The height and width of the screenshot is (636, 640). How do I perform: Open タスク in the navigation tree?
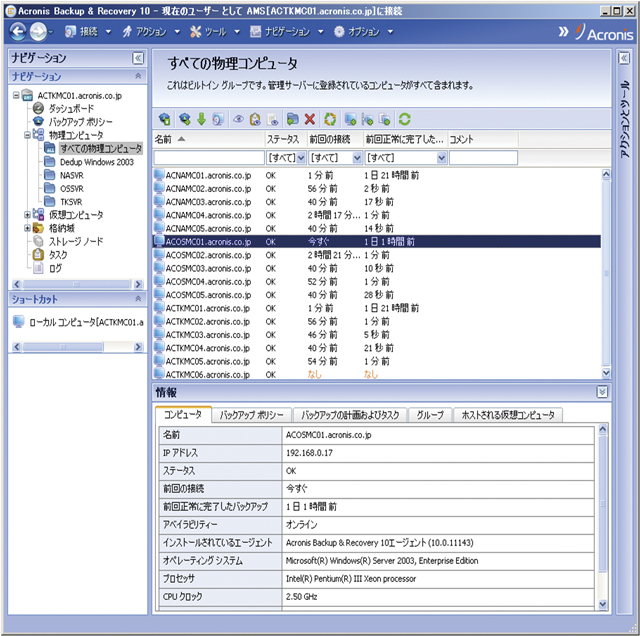pos(58,255)
